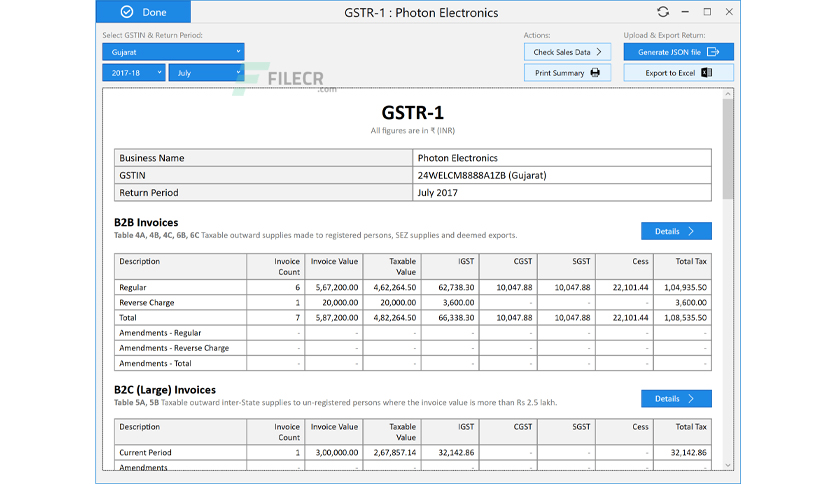Click the Export to Excel button
Image resolution: width=836 pixels, height=484 pixels.
pyautogui.click(x=679, y=72)
